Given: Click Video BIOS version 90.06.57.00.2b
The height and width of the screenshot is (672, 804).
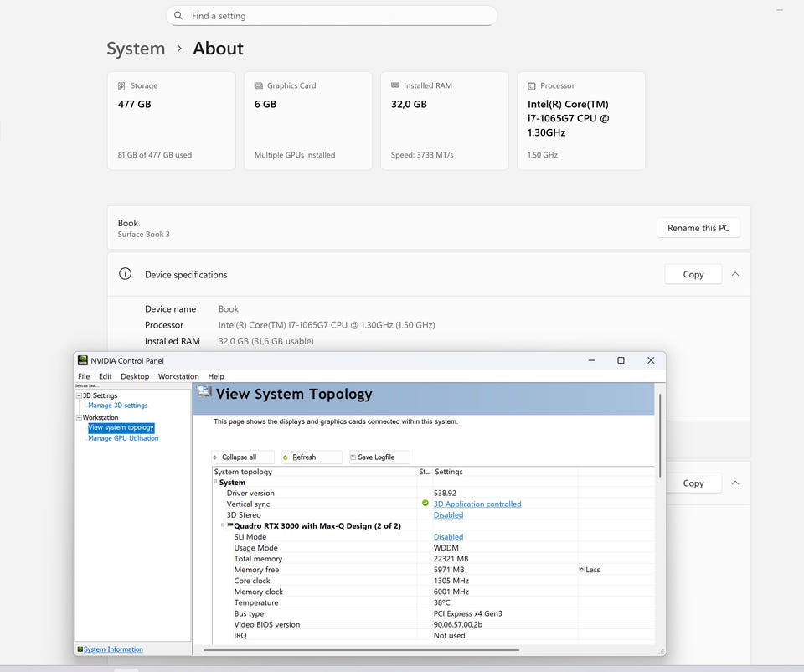Looking at the screenshot, I should tap(458, 624).
